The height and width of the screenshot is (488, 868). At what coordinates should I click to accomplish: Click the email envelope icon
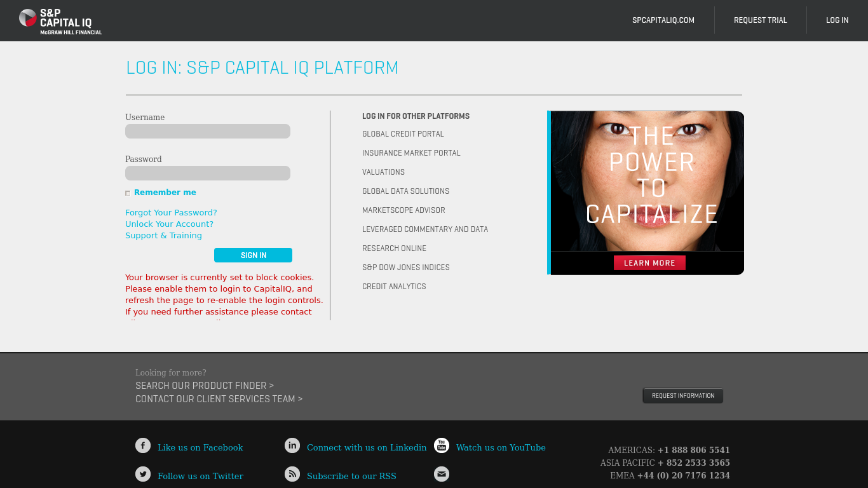[442, 474]
